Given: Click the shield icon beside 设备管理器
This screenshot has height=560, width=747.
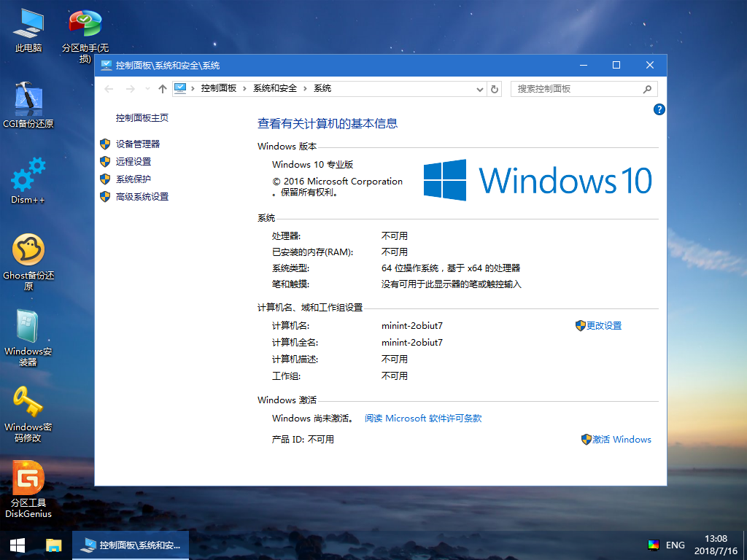Looking at the screenshot, I should 105,144.
